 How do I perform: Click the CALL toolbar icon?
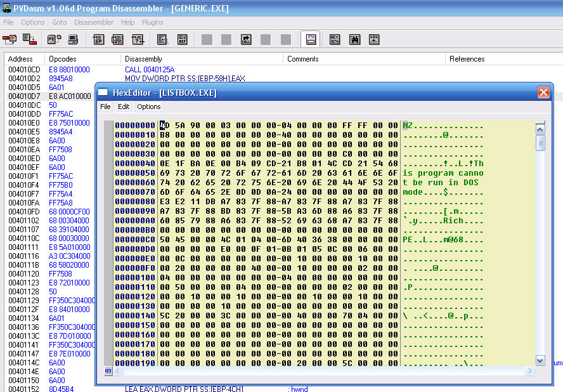point(246,39)
